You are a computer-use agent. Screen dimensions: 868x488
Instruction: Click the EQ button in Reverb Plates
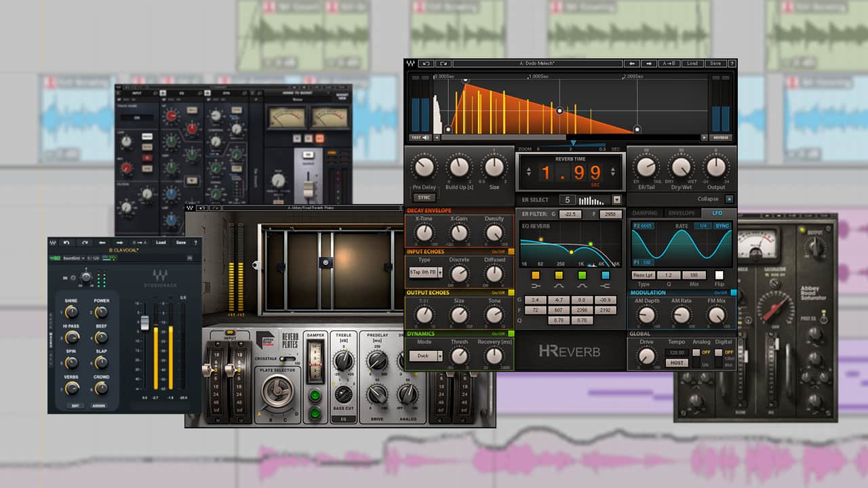pos(342,419)
